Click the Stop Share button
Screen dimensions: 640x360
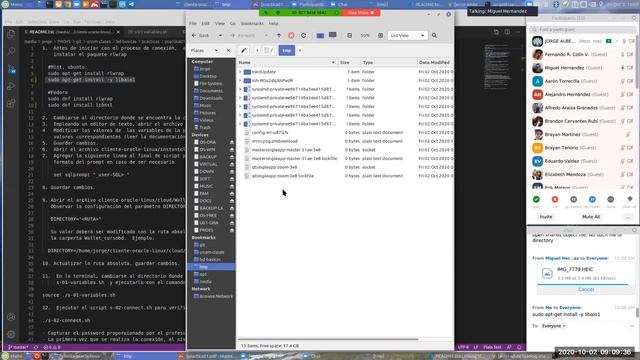point(361,13)
